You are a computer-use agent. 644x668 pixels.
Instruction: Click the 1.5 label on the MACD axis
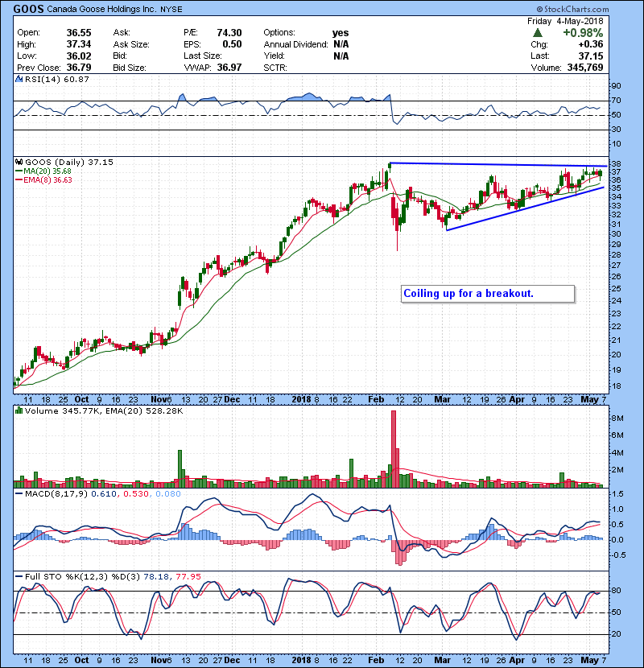point(617,494)
